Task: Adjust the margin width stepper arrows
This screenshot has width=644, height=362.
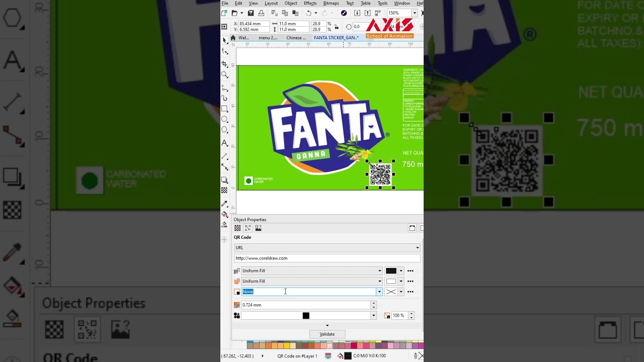Action: [373, 305]
